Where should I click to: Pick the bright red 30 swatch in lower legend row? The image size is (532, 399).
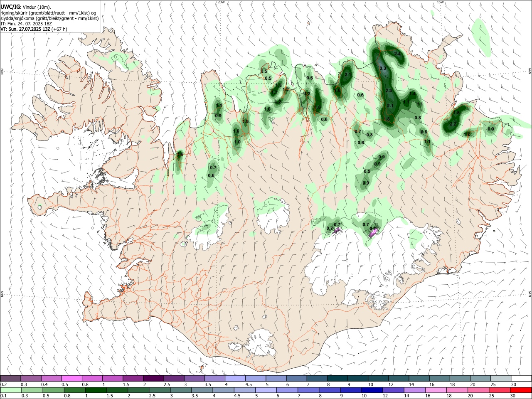(x=521, y=390)
